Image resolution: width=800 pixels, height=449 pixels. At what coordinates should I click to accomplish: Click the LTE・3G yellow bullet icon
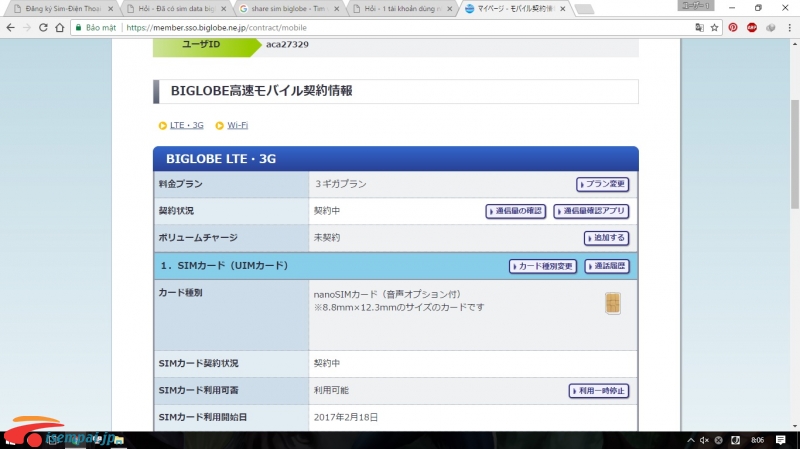(163, 126)
